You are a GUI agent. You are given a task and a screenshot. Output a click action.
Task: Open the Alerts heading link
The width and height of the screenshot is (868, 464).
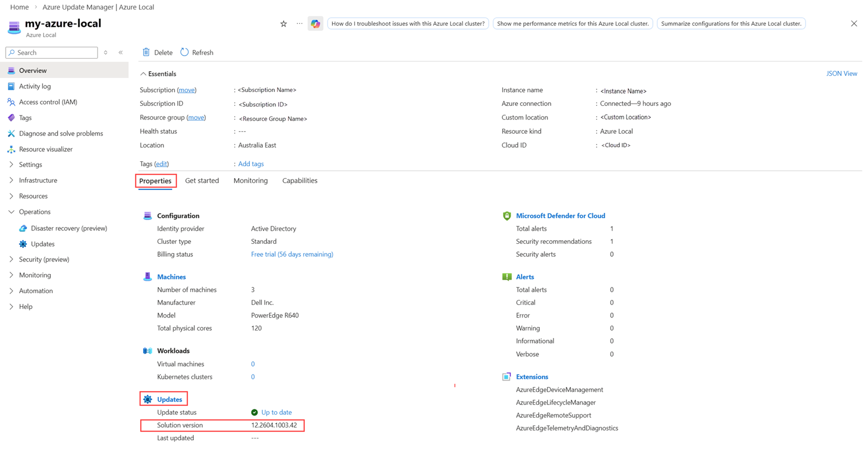click(525, 277)
